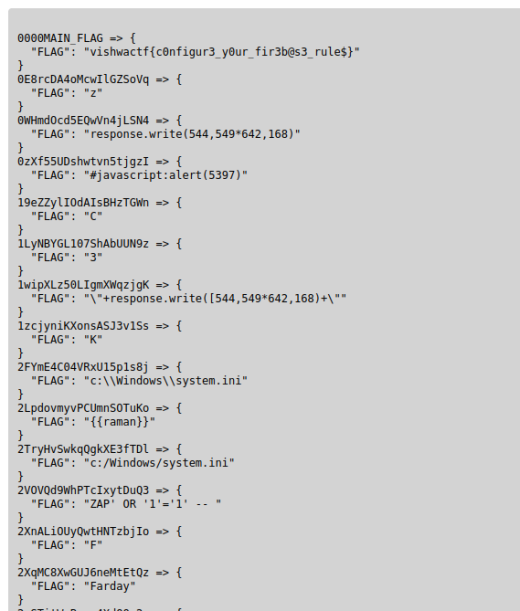Screen dimensions: 520x611
Task: Select the c:\\Windows\\system.ini value
Action: click(x=166, y=381)
